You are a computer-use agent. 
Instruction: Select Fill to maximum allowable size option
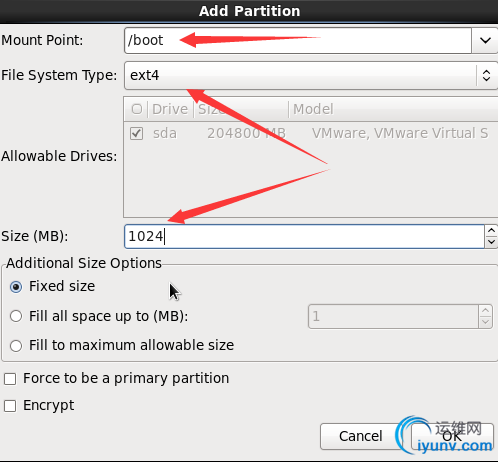(16, 346)
